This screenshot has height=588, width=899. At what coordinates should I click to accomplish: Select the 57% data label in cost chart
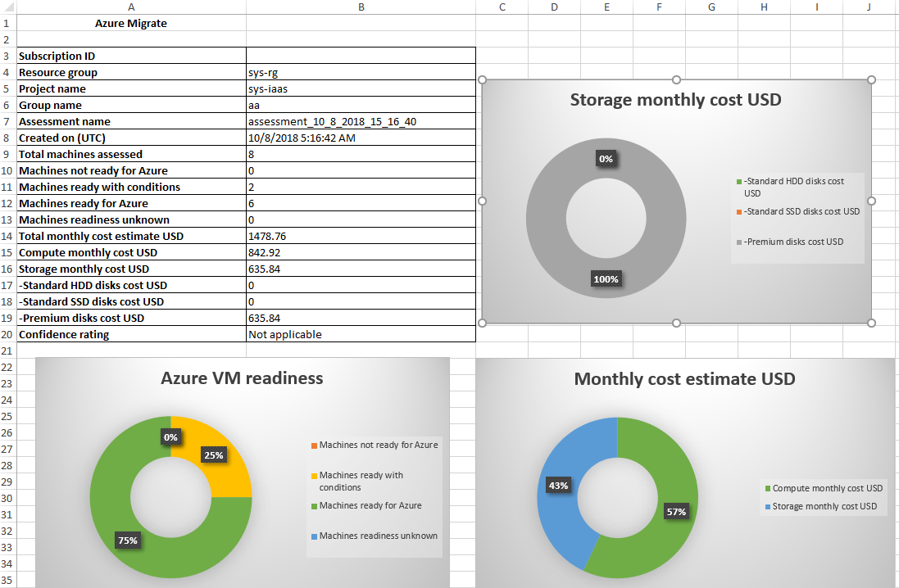click(677, 512)
